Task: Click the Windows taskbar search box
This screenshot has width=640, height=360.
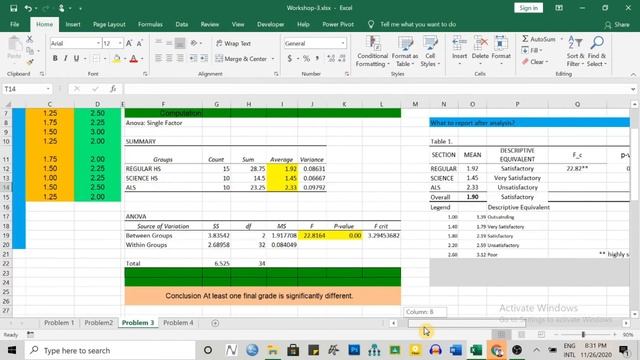Action: coord(110,350)
